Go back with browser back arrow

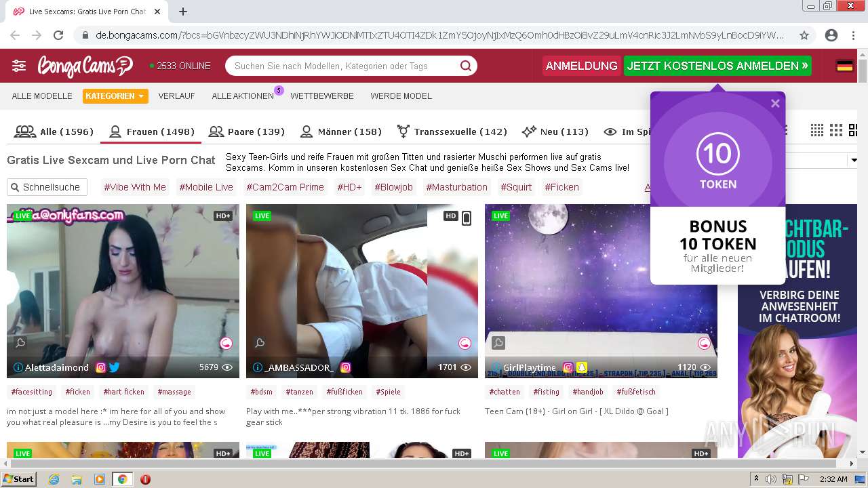15,35
